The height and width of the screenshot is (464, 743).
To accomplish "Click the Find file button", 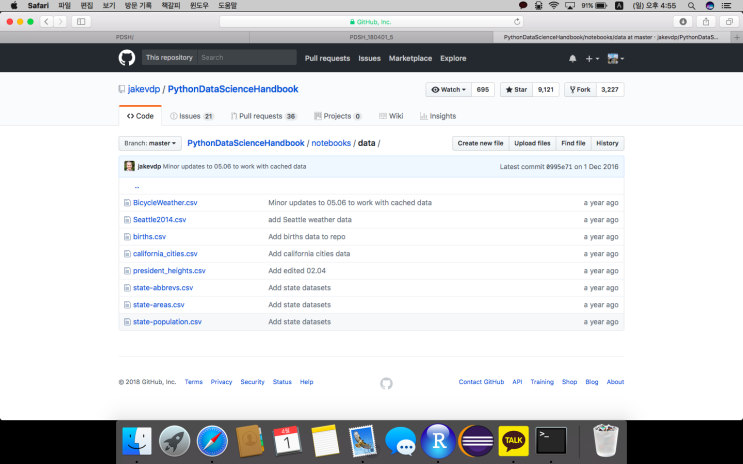I will [573, 143].
